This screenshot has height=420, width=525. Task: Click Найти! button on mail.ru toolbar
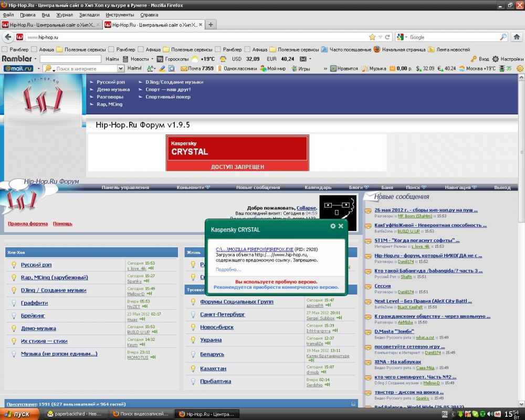(134, 68)
